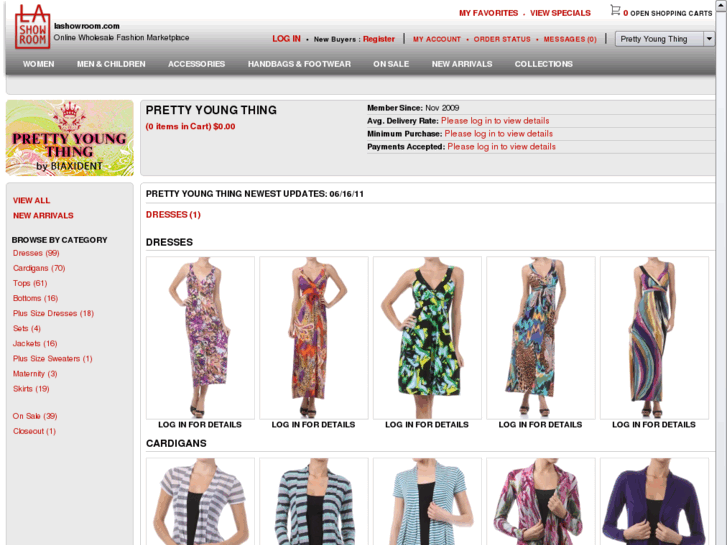Click the scrollbar up arrow
Viewport: 727px width, 545px height.
click(x=721, y=4)
